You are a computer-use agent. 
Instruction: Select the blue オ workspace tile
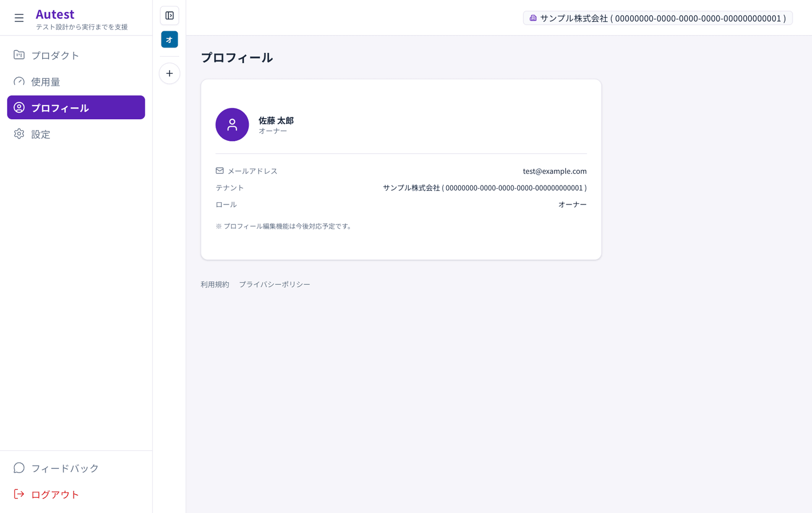coord(170,39)
